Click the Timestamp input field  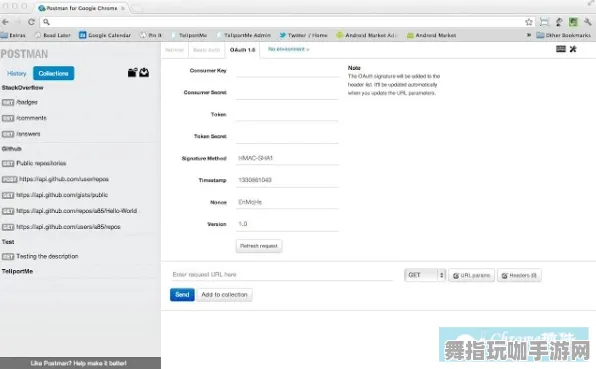coord(287,180)
